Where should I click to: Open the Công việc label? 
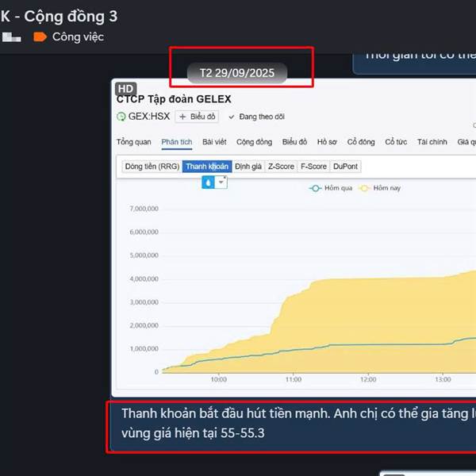coord(78,37)
